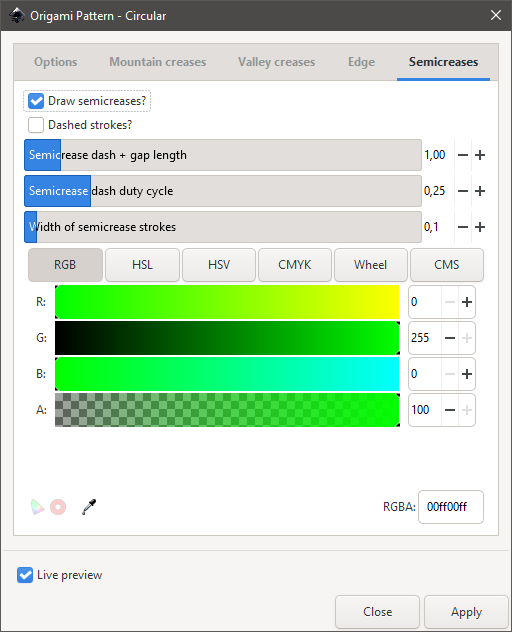Click the Apply button
The width and height of the screenshot is (512, 632).
[x=466, y=612]
